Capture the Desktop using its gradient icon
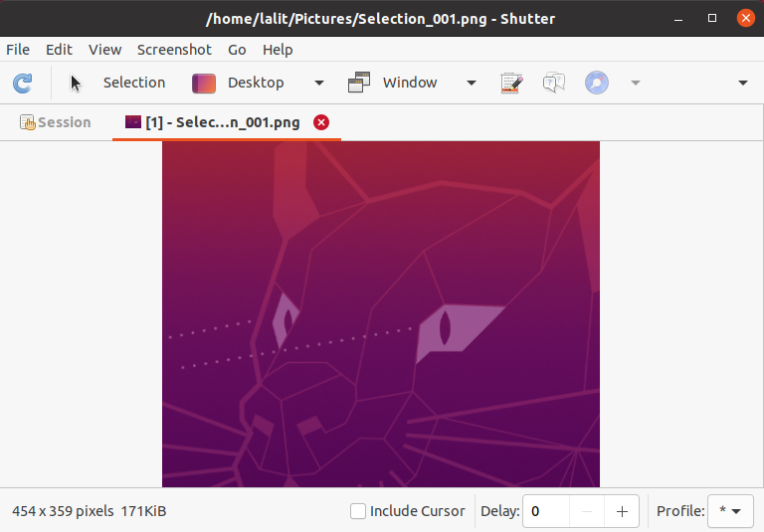The height and width of the screenshot is (532, 764). pos(204,83)
